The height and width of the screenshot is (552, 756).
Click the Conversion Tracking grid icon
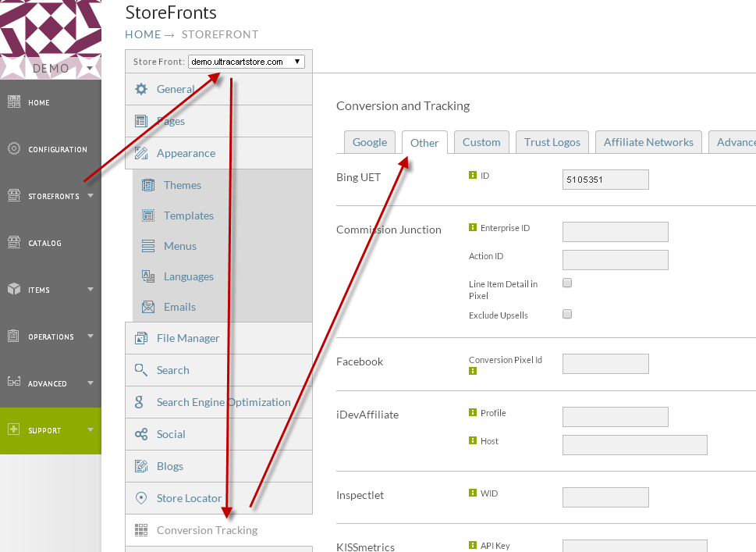(140, 530)
